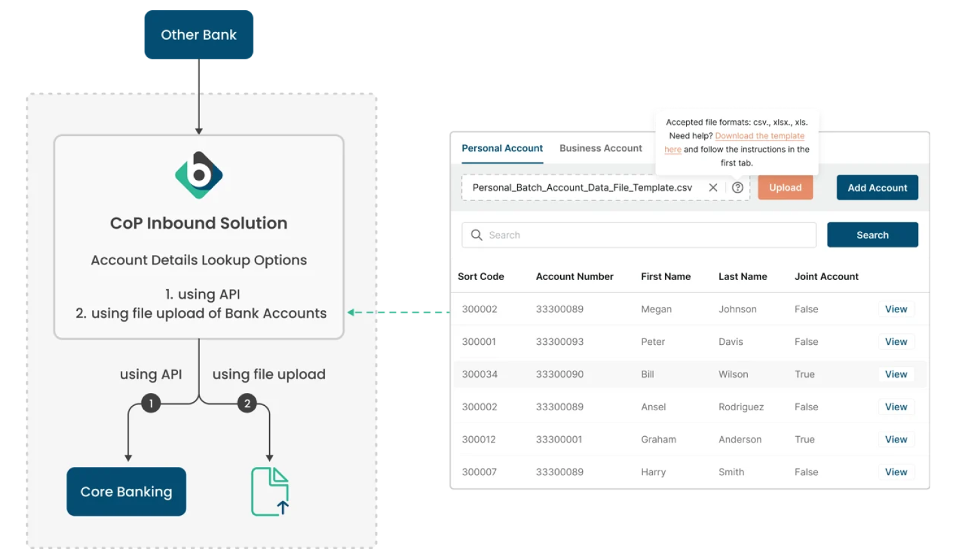Viewport: 956px width, 560px height.
Task: View the Peter Davis account
Action: pos(896,342)
